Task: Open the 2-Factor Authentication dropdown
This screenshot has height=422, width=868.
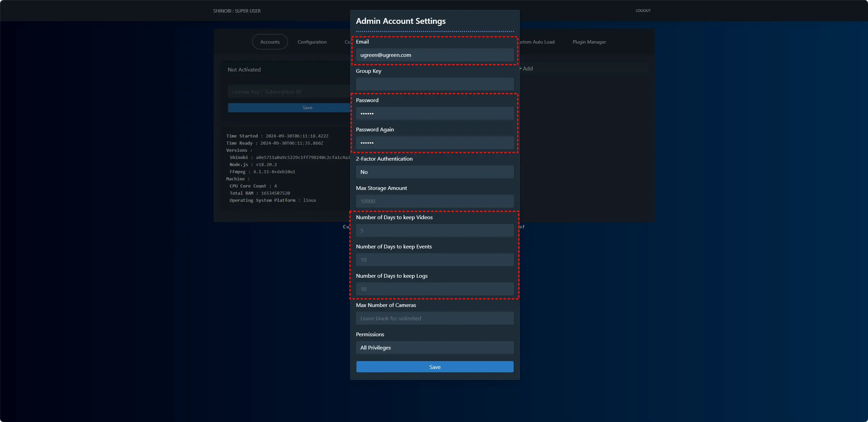Action: (434, 172)
